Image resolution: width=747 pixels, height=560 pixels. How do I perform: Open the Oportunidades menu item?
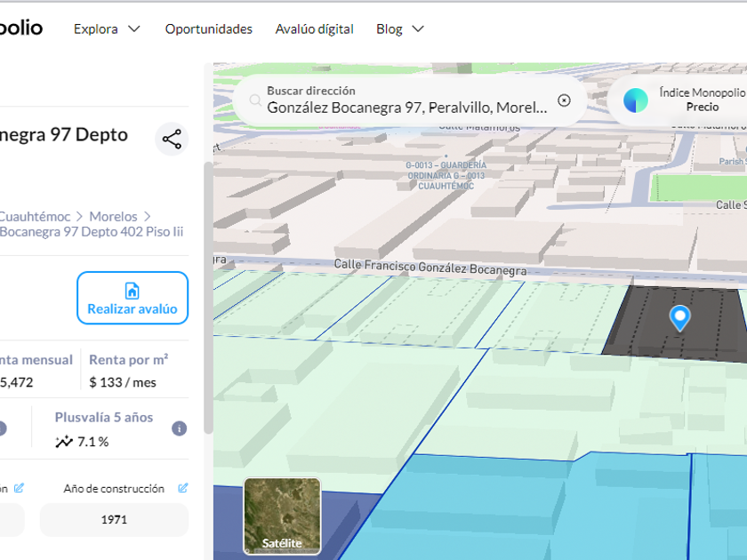pos(208,29)
